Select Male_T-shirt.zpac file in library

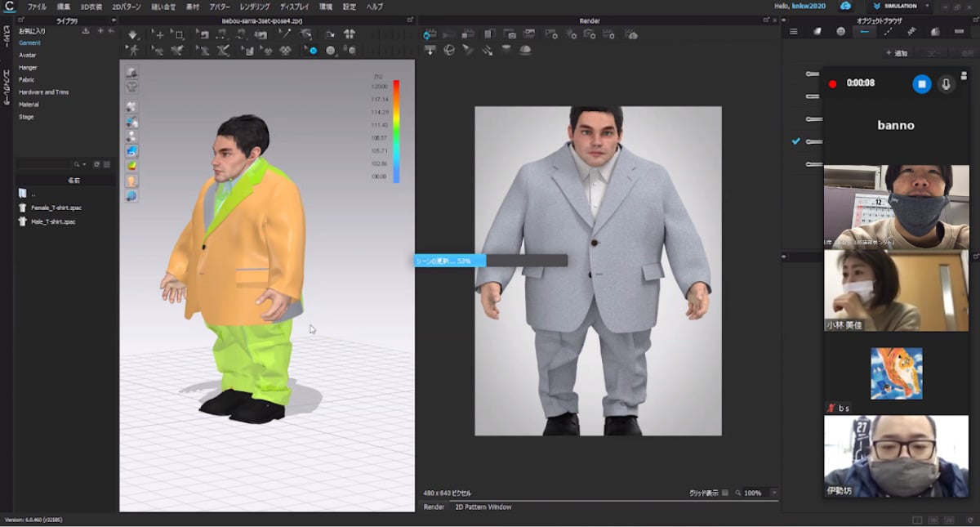click(x=52, y=221)
